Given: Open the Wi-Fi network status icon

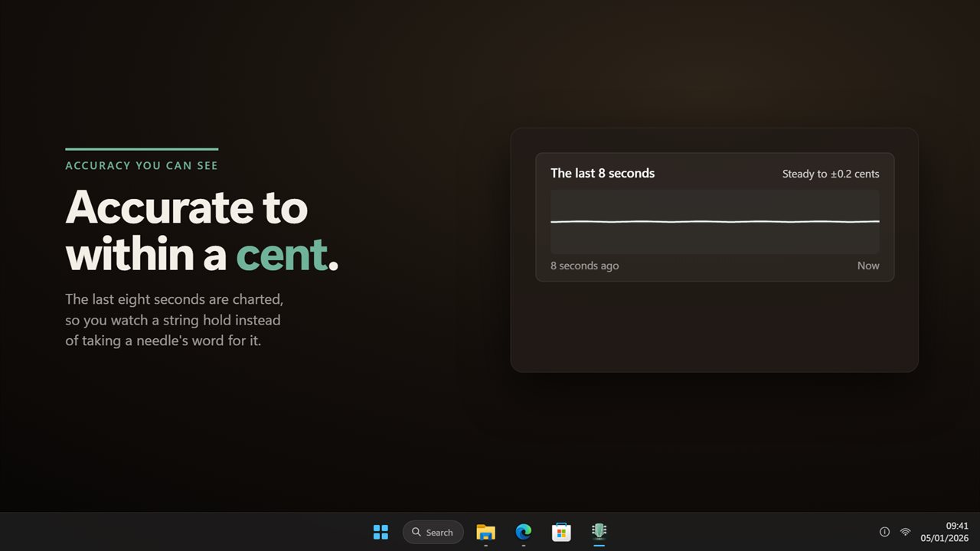Looking at the screenshot, I should tap(905, 532).
